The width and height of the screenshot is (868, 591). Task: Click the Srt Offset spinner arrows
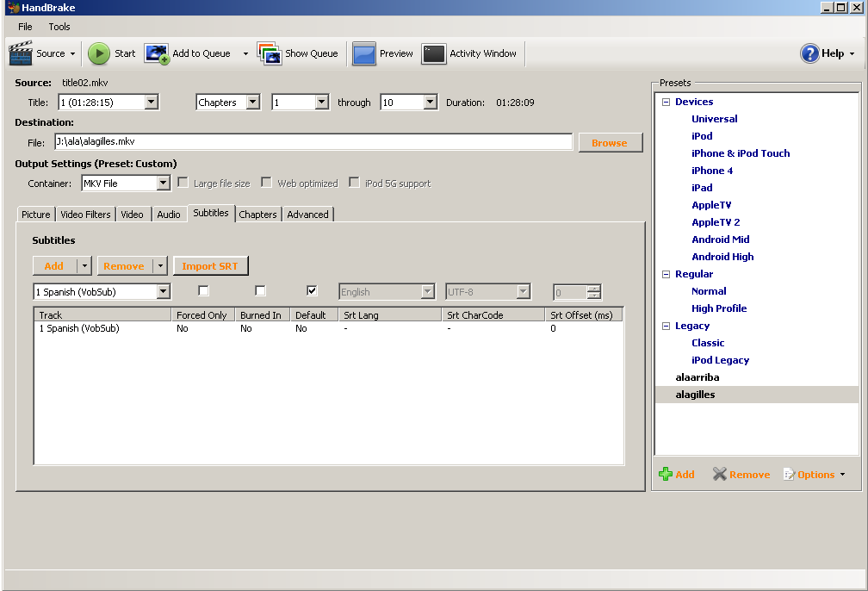(594, 292)
